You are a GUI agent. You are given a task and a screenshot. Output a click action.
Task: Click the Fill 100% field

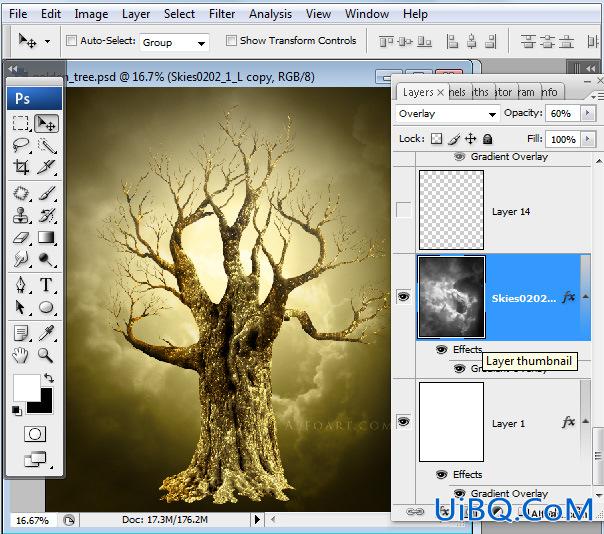coord(562,139)
